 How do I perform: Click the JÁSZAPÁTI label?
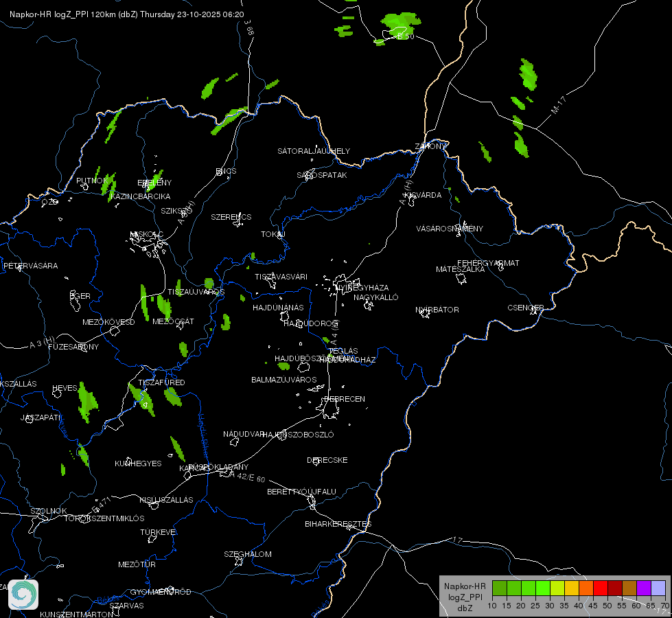(x=40, y=417)
